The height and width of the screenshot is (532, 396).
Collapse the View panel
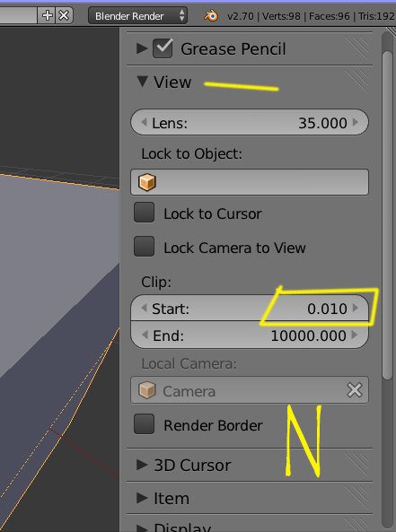pyautogui.click(x=142, y=82)
